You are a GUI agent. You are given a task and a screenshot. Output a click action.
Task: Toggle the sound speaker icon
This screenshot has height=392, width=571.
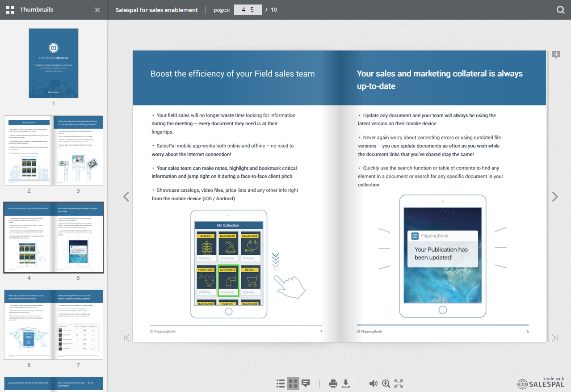click(x=374, y=384)
